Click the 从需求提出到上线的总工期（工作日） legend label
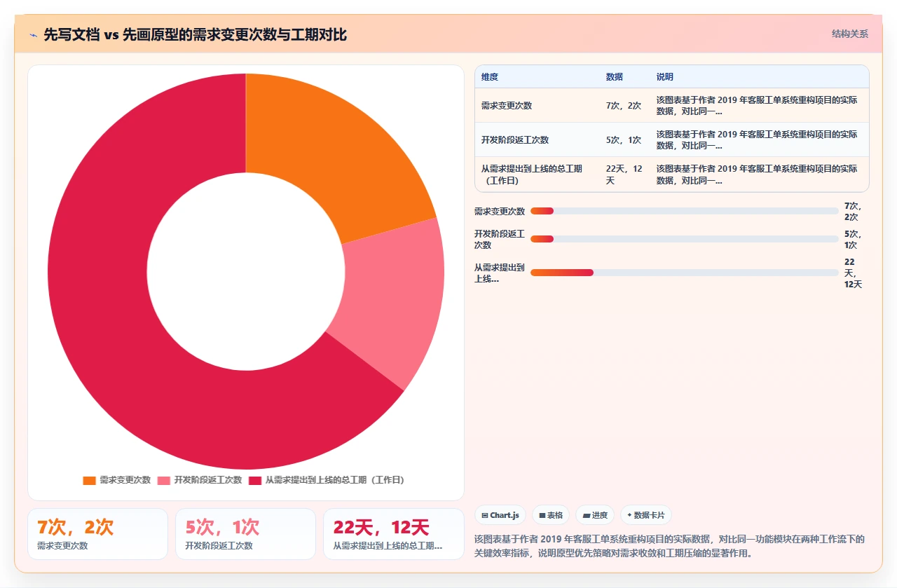Image resolution: width=897 pixels, height=588 pixels. (x=335, y=480)
